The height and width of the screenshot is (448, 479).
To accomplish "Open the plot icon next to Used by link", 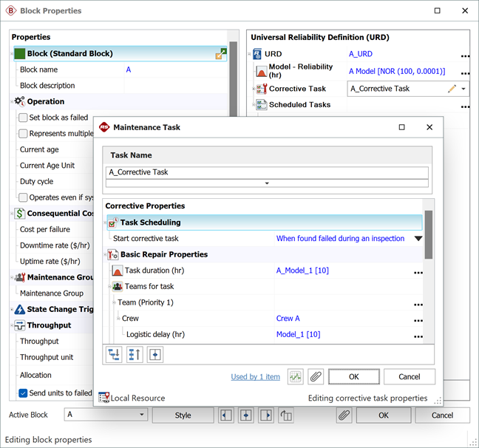I will [296, 376].
